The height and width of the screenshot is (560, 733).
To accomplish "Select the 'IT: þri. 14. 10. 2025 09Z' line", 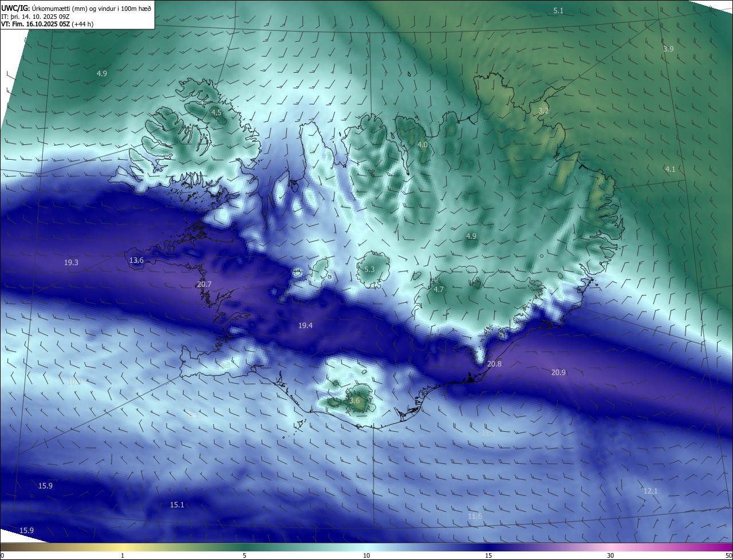I will (36, 17).
